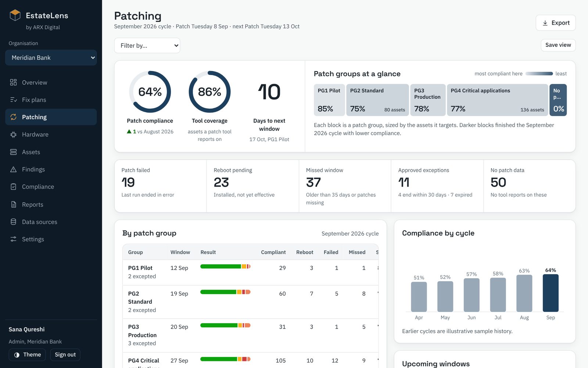Select PG1 Pilot block in glance treemap
The height and width of the screenshot is (368, 588).
point(329,100)
